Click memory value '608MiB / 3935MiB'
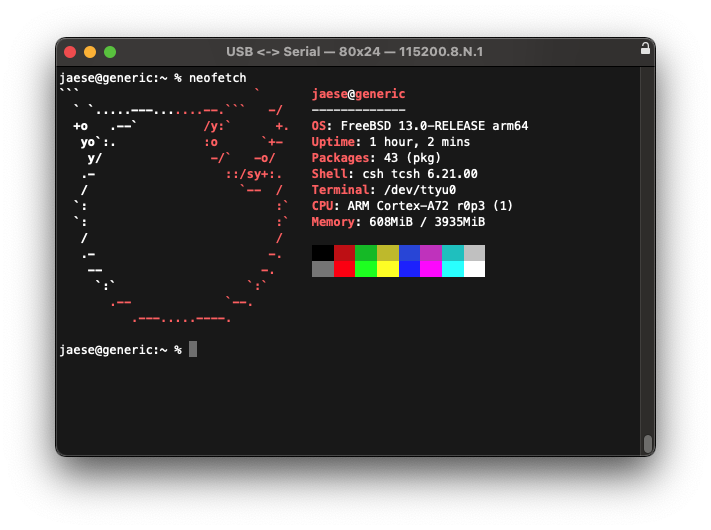Viewport: 711px width, 530px height. tap(427, 222)
